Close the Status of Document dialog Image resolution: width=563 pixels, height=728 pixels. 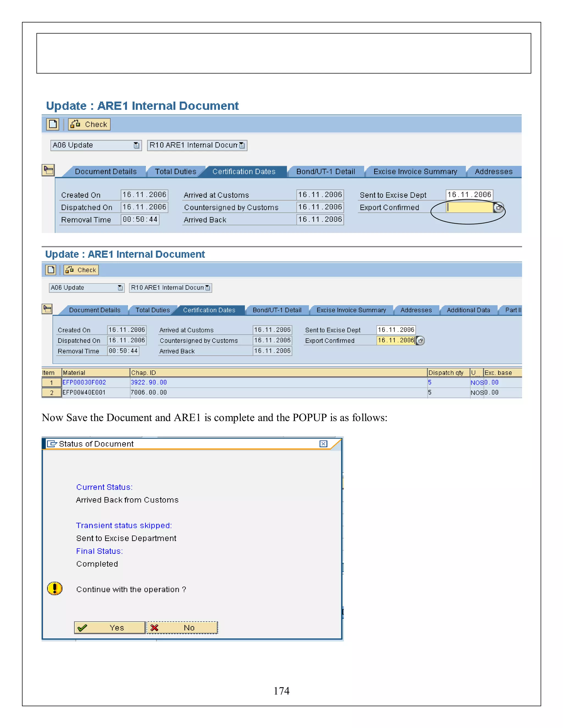[x=323, y=444]
